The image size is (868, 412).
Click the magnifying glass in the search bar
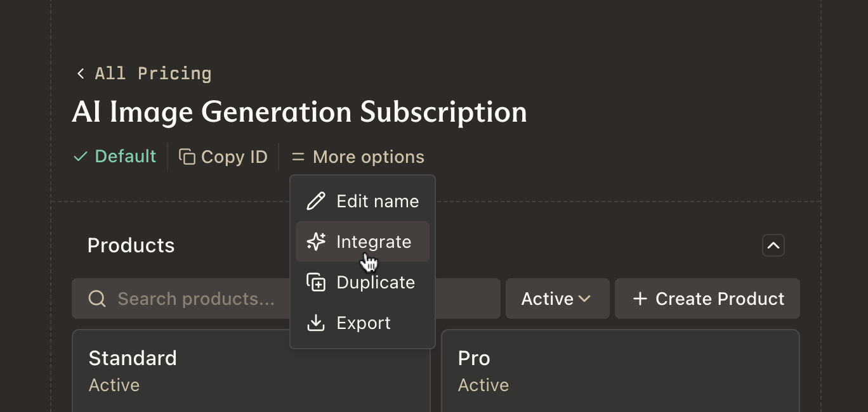point(97,298)
